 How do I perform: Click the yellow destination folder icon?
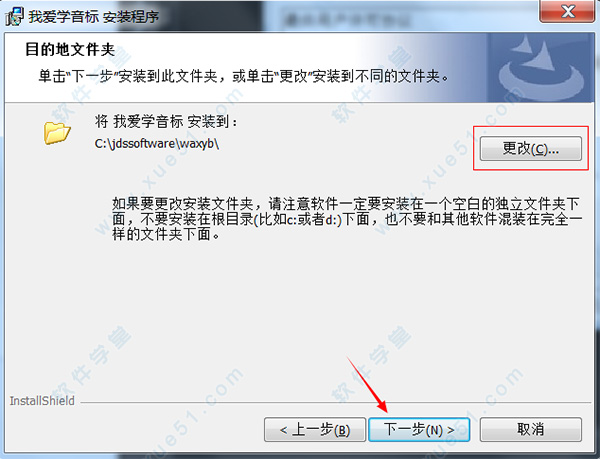[57, 133]
